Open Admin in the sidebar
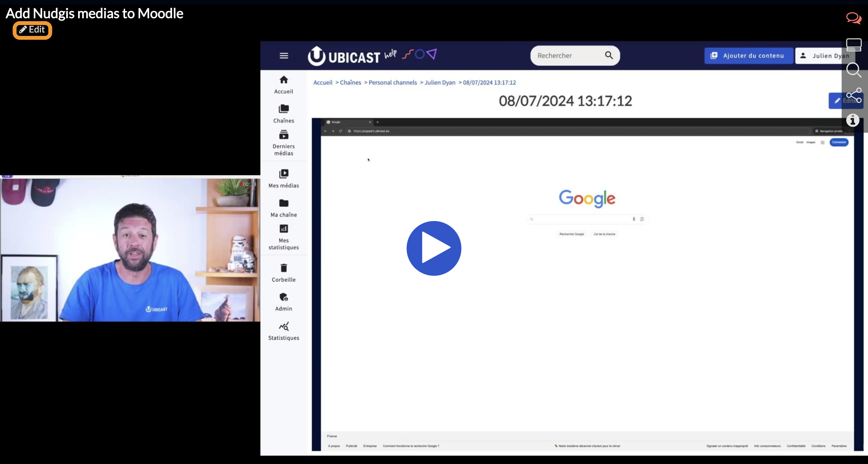 (x=284, y=302)
